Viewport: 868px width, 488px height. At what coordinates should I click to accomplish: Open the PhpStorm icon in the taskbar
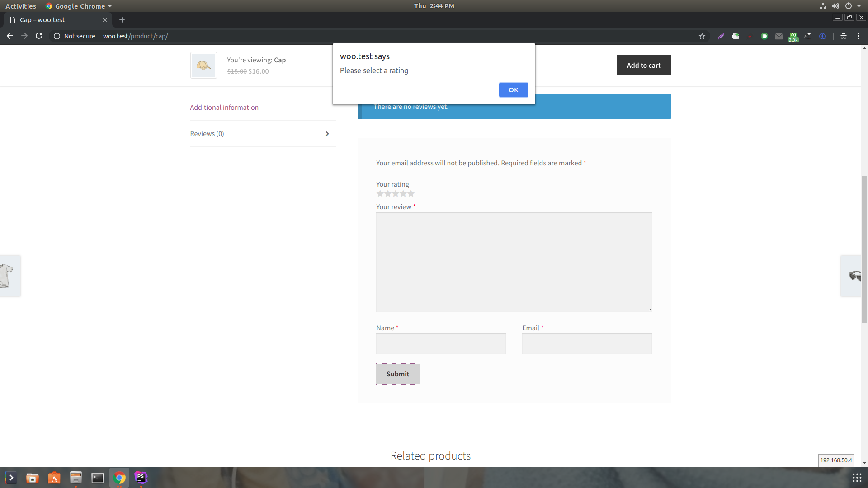[141, 478]
